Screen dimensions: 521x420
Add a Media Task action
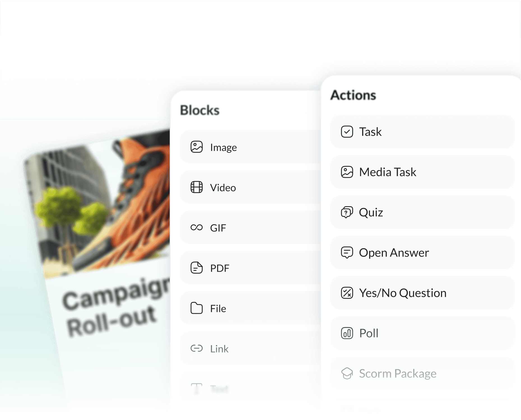click(422, 172)
